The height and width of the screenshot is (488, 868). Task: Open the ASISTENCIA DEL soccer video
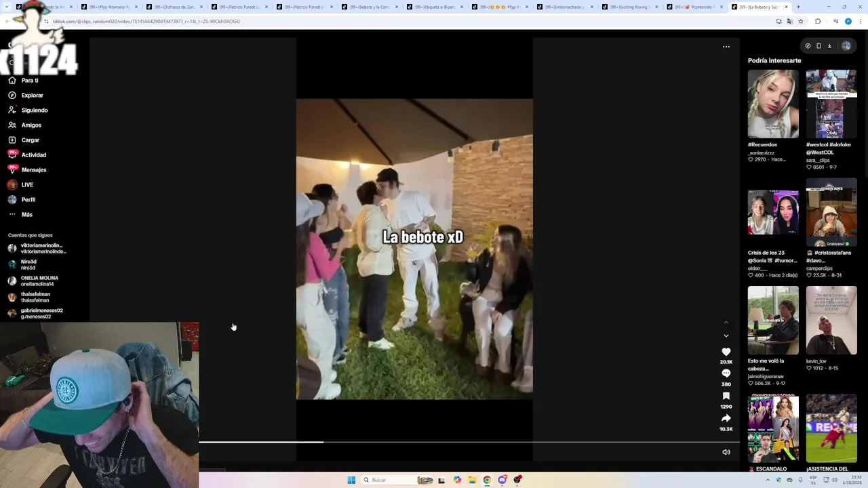point(831,428)
